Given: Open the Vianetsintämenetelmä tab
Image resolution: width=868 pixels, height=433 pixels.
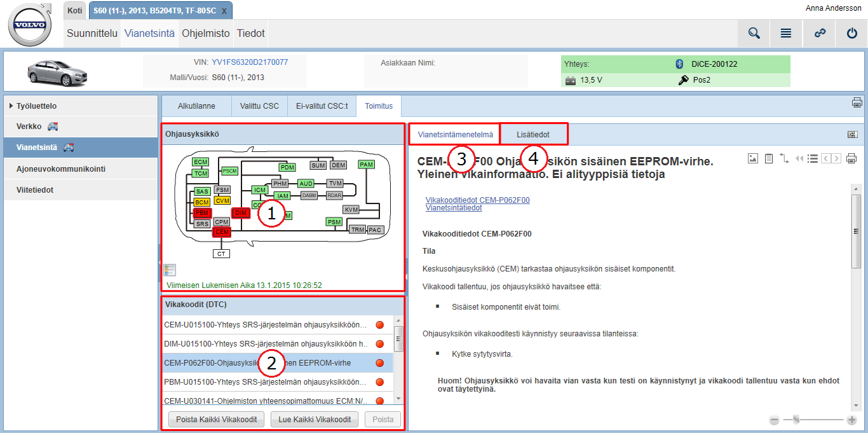Looking at the screenshot, I should point(455,134).
